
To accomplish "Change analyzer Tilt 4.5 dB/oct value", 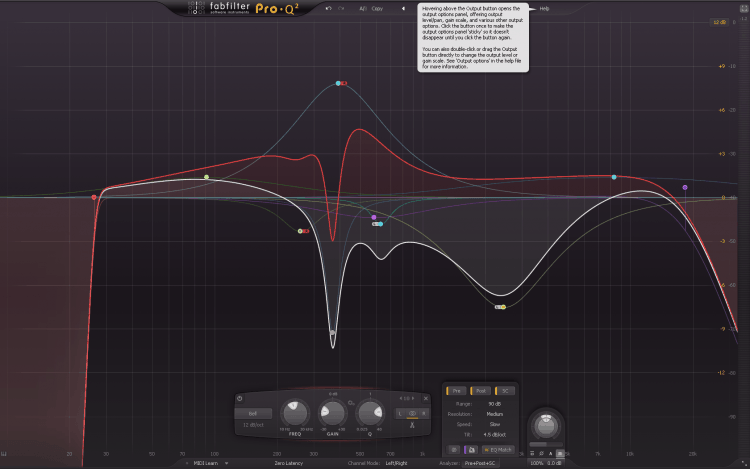I will pyautogui.click(x=495, y=435).
